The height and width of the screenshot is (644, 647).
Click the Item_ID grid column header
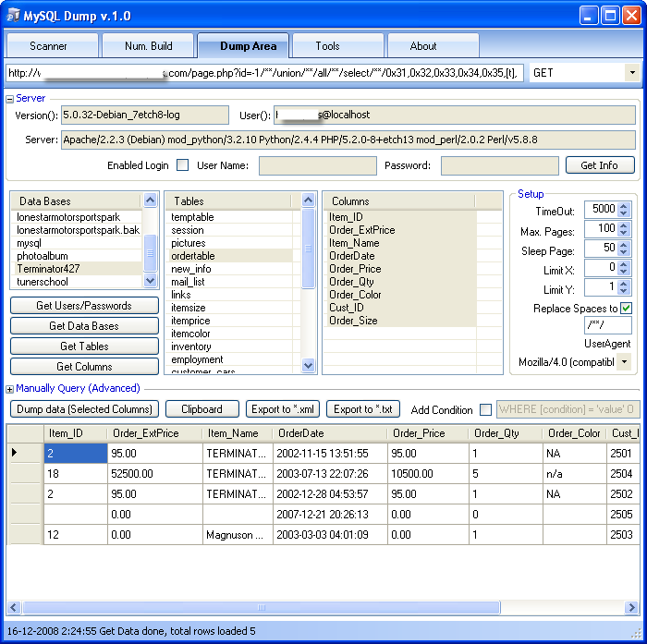pos(76,433)
